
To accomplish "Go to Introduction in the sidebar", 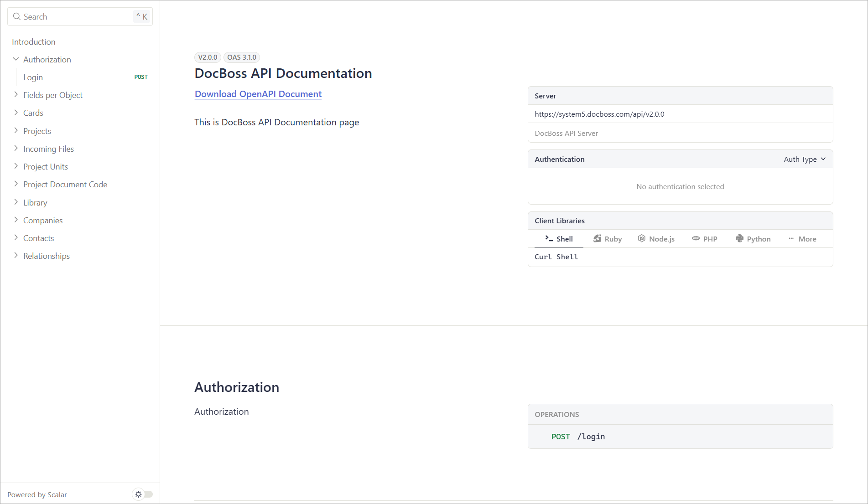I will (34, 41).
